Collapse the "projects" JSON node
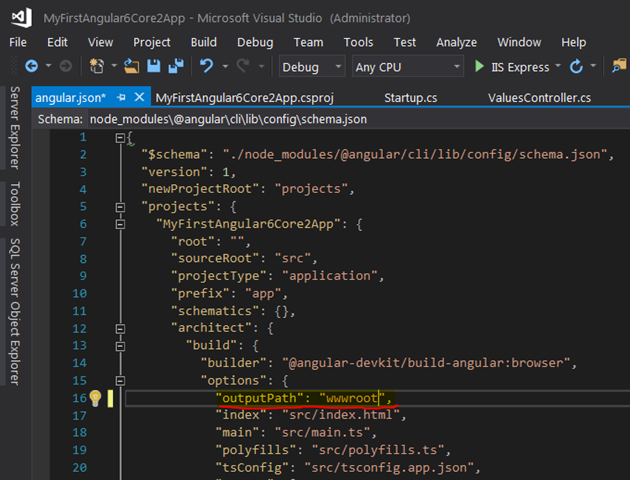This screenshot has height=480, width=630. (121, 207)
